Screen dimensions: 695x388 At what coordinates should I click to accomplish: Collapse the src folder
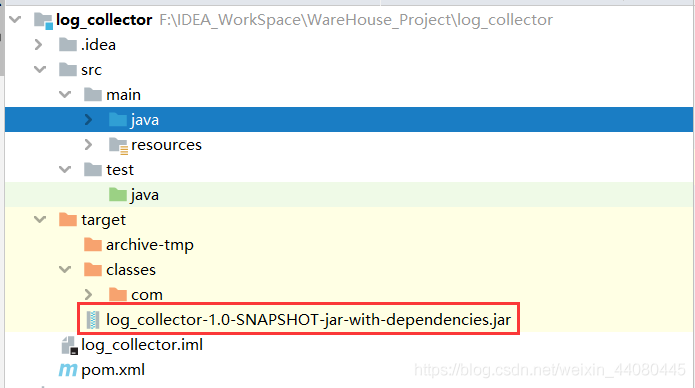coord(40,70)
